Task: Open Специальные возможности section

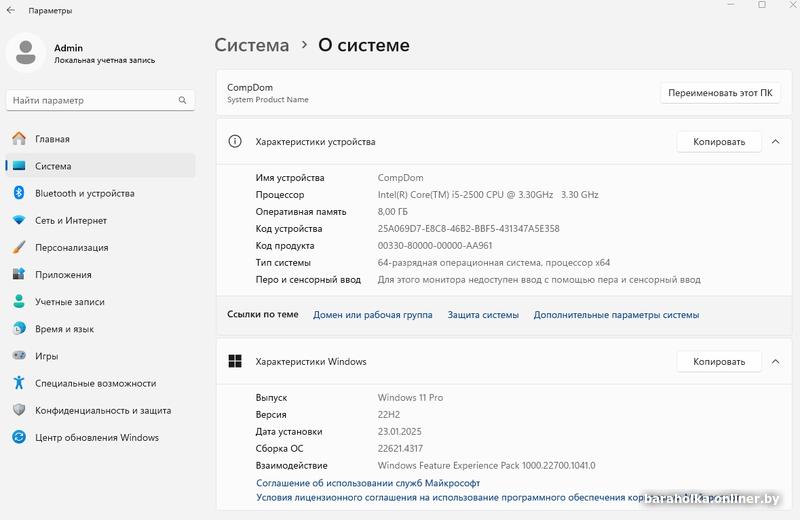Action: 101,382
